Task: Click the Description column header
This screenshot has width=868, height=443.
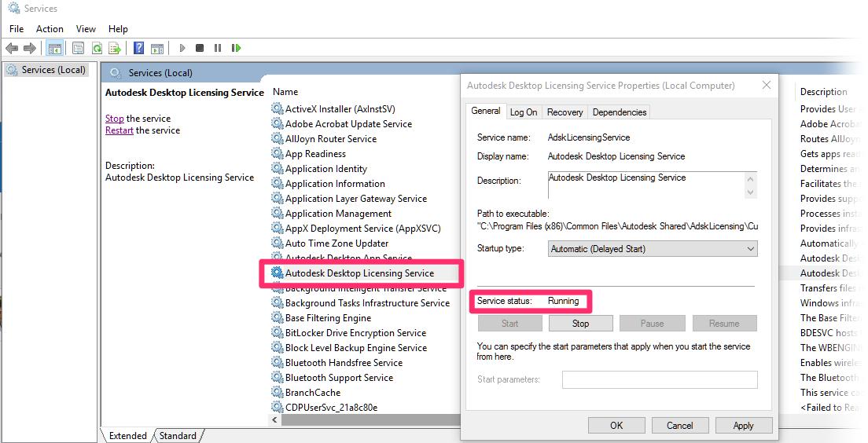Action: (x=824, y=92)
